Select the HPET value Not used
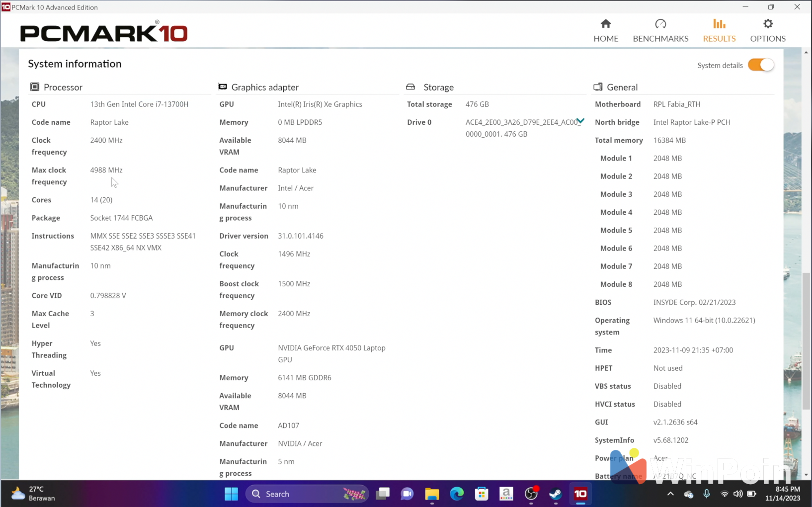This screenshot has width=812, height=507. (x=668, y=368)
